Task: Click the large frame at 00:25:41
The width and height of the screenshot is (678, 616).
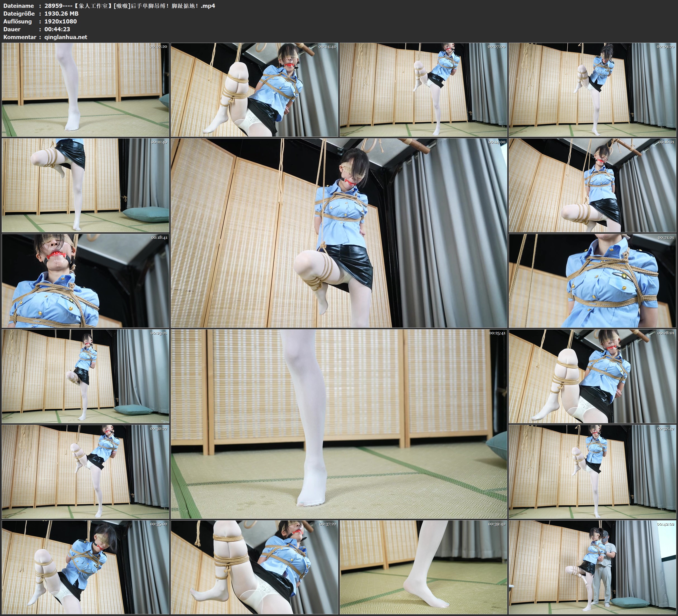Action: (x=339, y=424)
